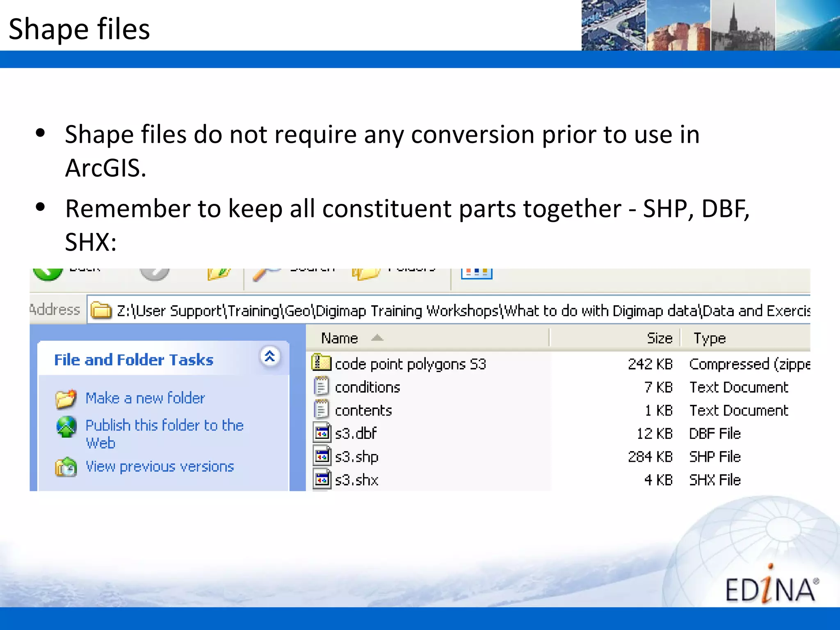This screenshot has height=630, width=840.
Task: Click the SHX File type cell
Action: [x=715, y=479]
